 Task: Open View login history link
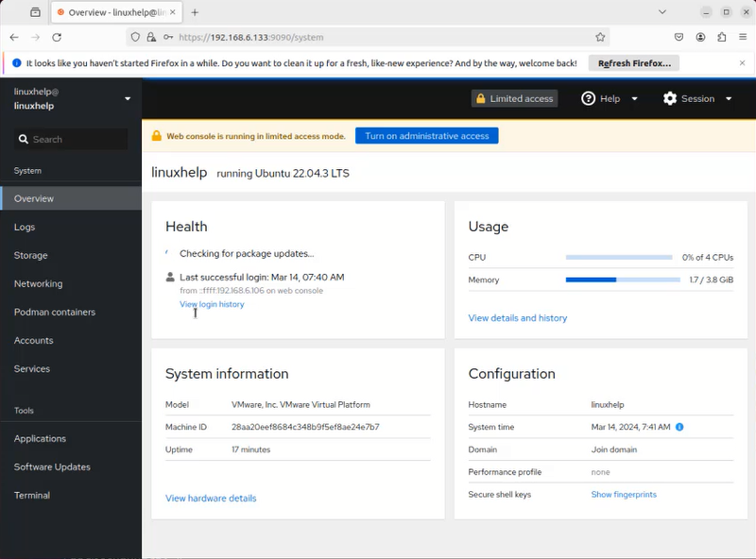pyautogui.click(x=212, y=305)
